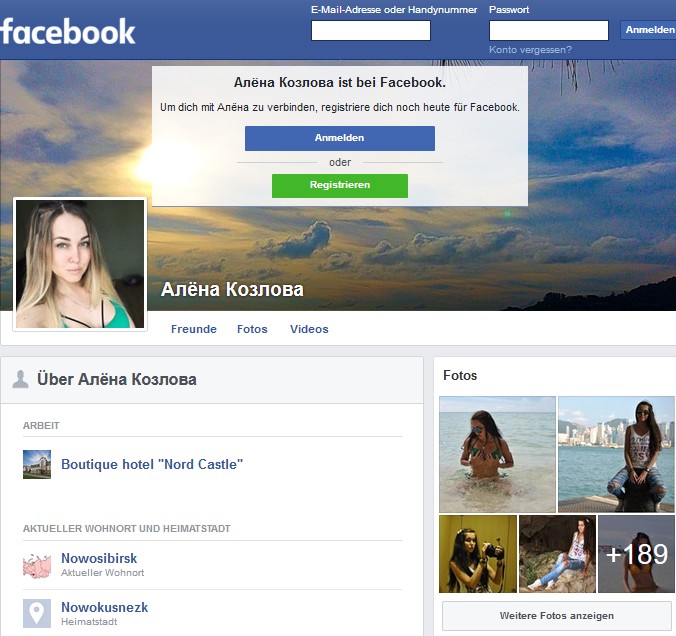Open the Videos tab
This screenshot has width=676, height=636.
[x=309, y=329]
